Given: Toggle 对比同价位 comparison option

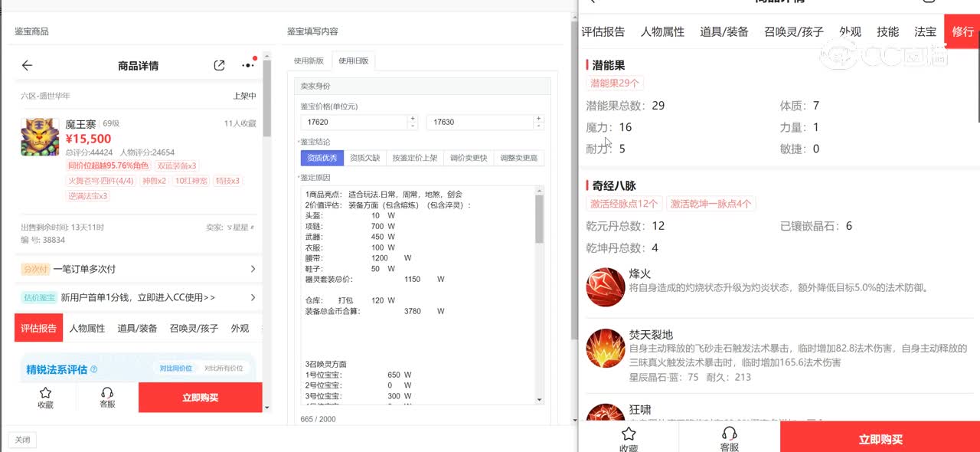Looking at the screenshot, I should pos(175,368).
